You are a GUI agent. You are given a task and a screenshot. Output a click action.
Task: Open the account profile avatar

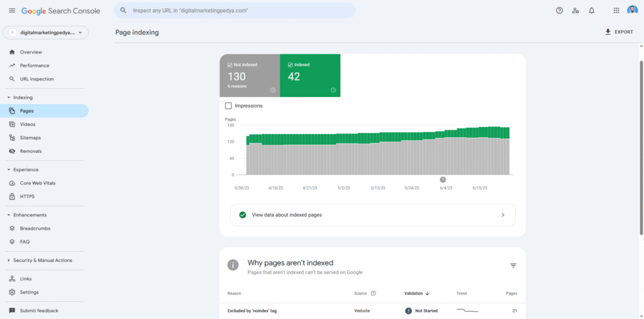coord(633,11)
